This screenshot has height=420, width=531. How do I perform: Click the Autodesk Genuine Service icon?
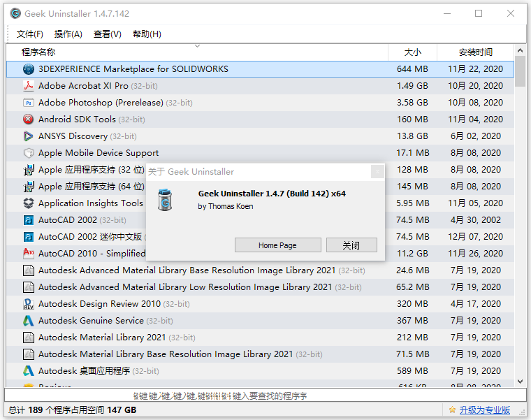[29, 321]
